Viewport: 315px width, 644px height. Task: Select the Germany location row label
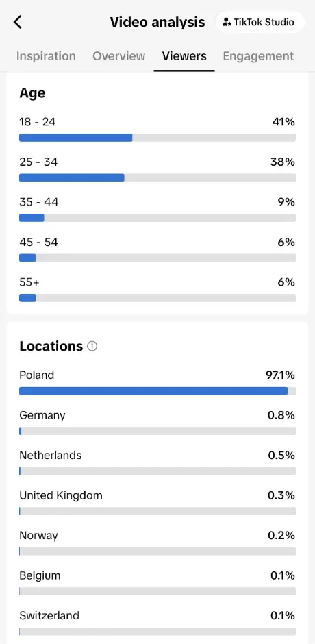pos(42,416)
